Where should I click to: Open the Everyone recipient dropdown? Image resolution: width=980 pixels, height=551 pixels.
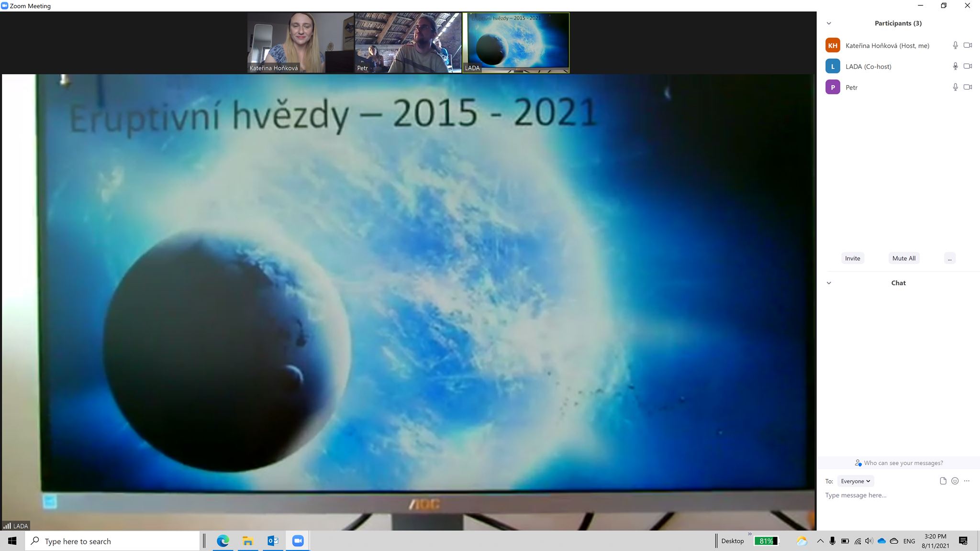[855, 481]
